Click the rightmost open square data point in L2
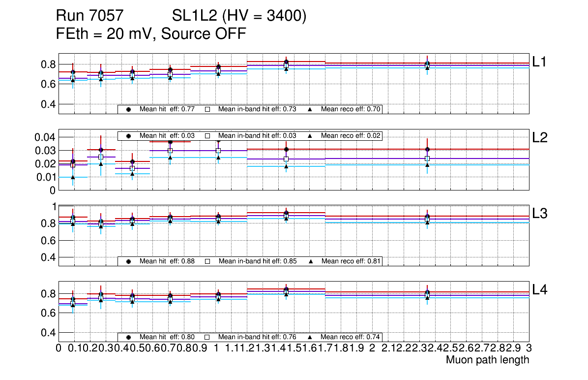Viewport: 588px width, 380px height. (x=427, y=158)
